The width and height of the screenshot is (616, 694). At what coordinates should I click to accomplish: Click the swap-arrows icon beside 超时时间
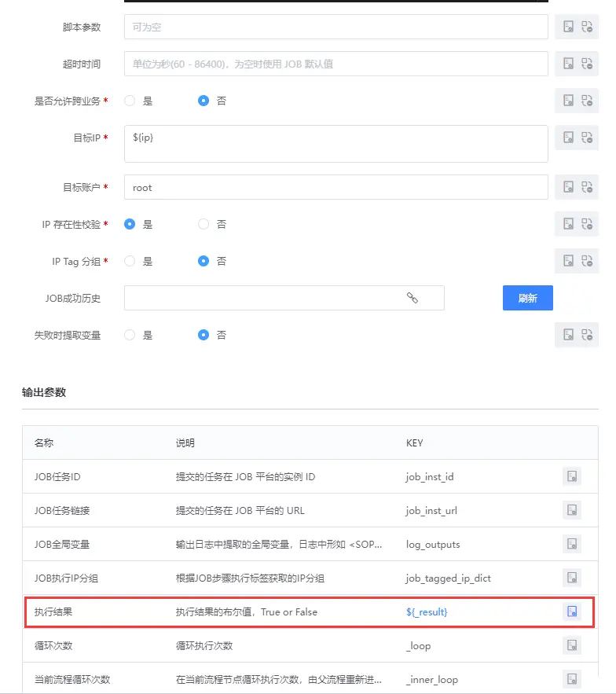click(587, 64)
